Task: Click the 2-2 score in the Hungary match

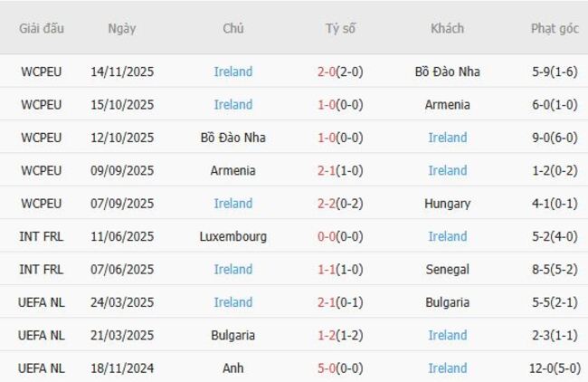Action: pyautogui.click(x=340, y=204)
